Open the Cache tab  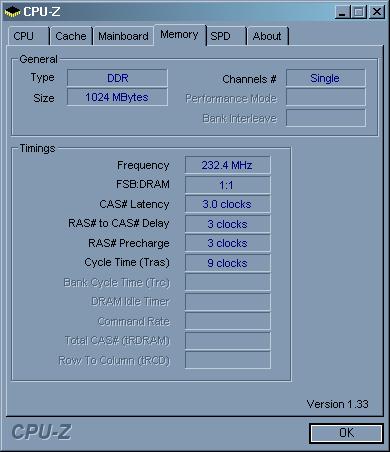(x=71, y=36)
